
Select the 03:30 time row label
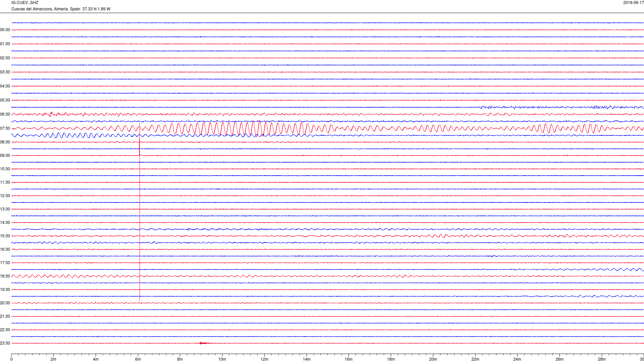[x=5, y=72]
